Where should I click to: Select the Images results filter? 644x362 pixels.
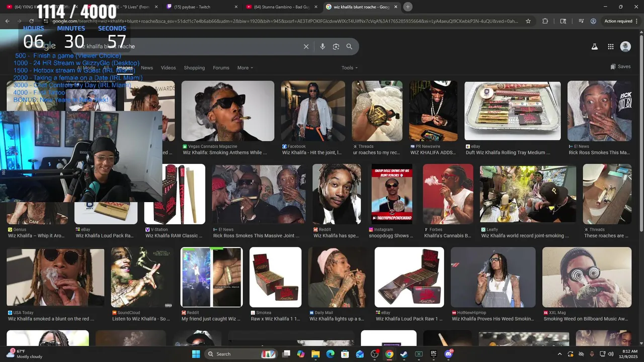point(125,68)
